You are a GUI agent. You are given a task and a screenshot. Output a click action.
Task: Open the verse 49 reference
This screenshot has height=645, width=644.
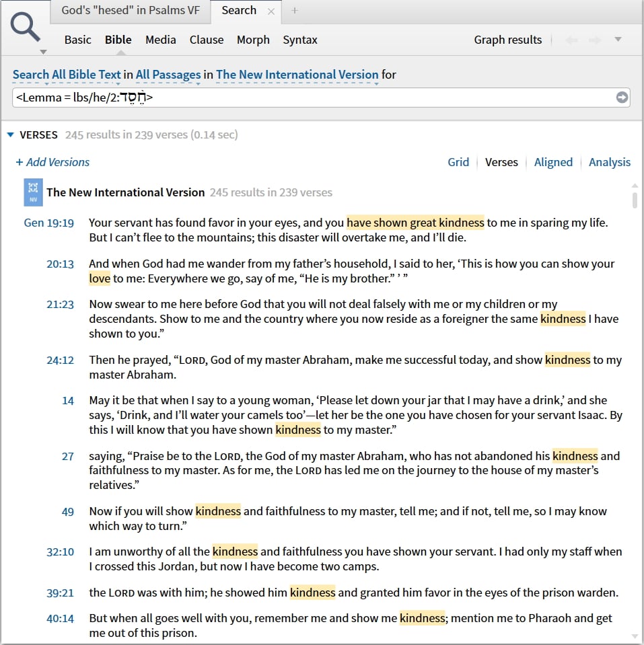point(68,512)
